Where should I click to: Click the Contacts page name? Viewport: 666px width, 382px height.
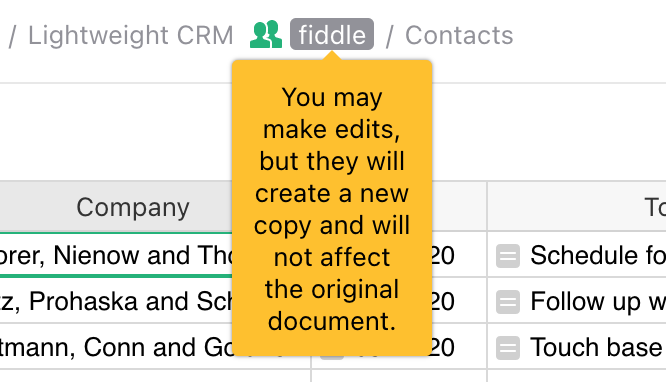pos(459,35)
